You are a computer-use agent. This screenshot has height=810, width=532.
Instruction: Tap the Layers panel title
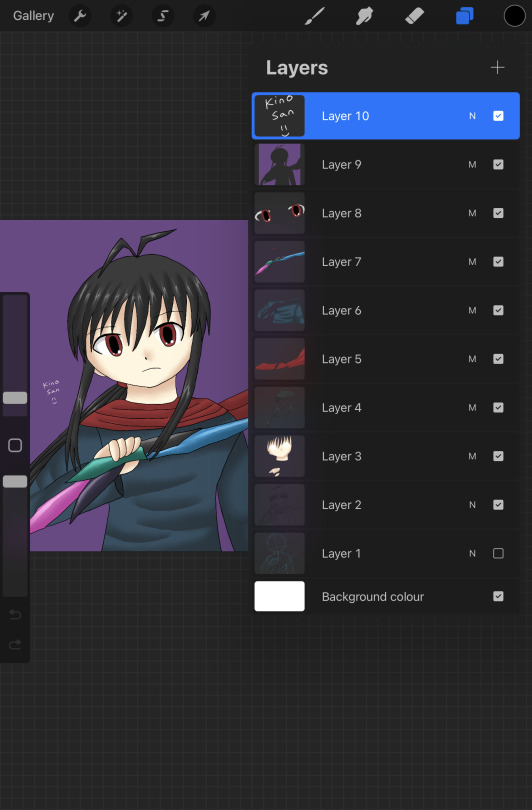point(297,68)
